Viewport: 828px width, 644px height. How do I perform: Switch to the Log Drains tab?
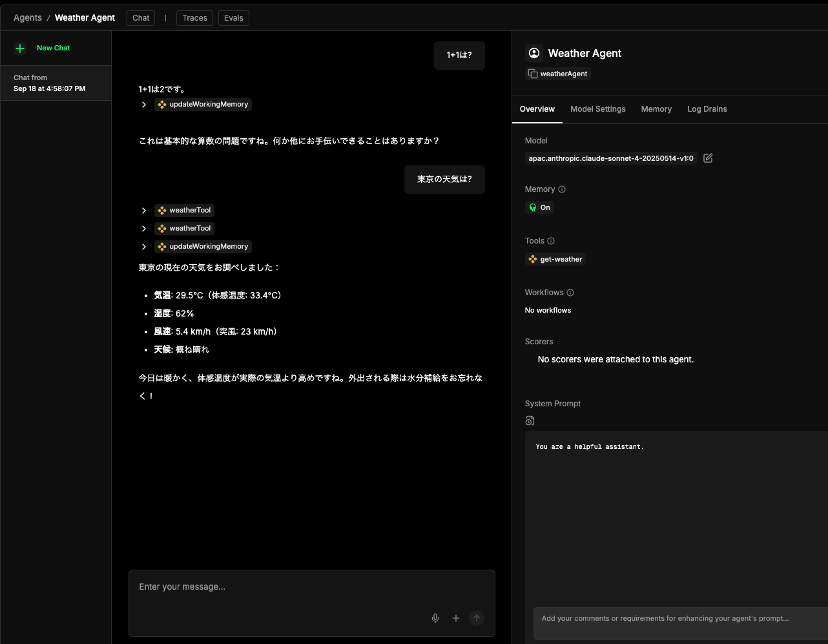click(x=707, y=109)
